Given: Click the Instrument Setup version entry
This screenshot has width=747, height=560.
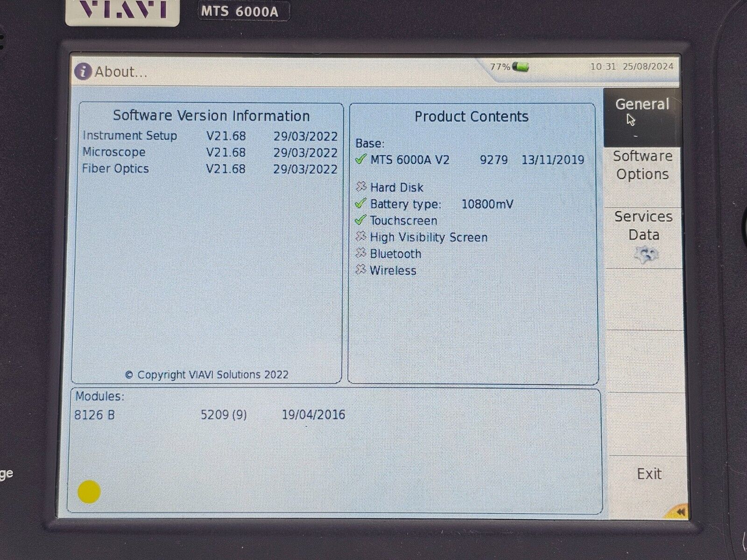Looking at the screenshot, I should click(209, 136).
